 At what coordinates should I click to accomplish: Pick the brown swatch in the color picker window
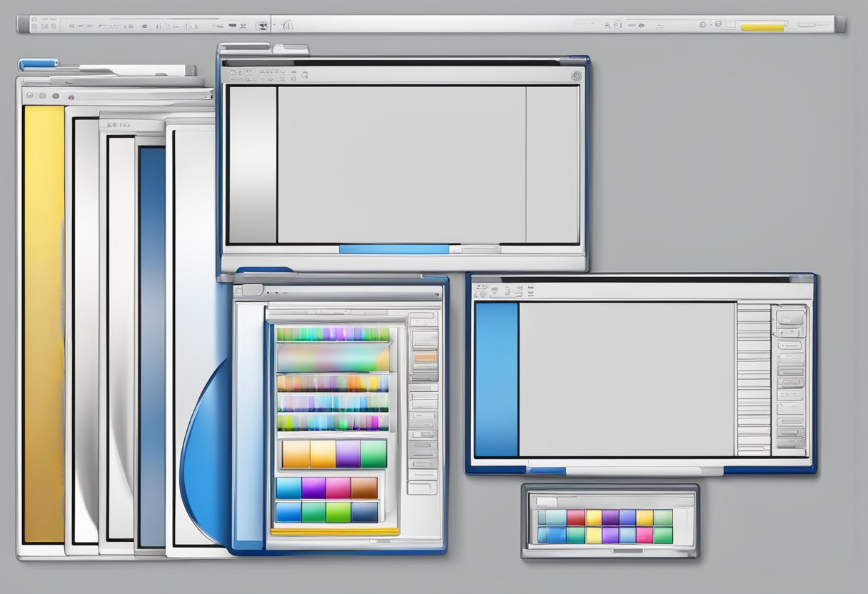(x=364, y=488)
